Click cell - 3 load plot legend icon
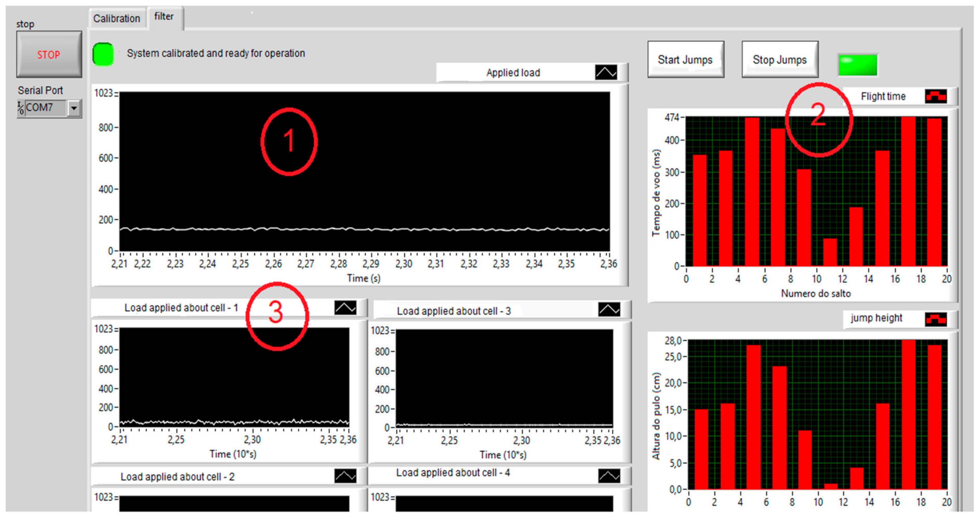 click(609, 309)
